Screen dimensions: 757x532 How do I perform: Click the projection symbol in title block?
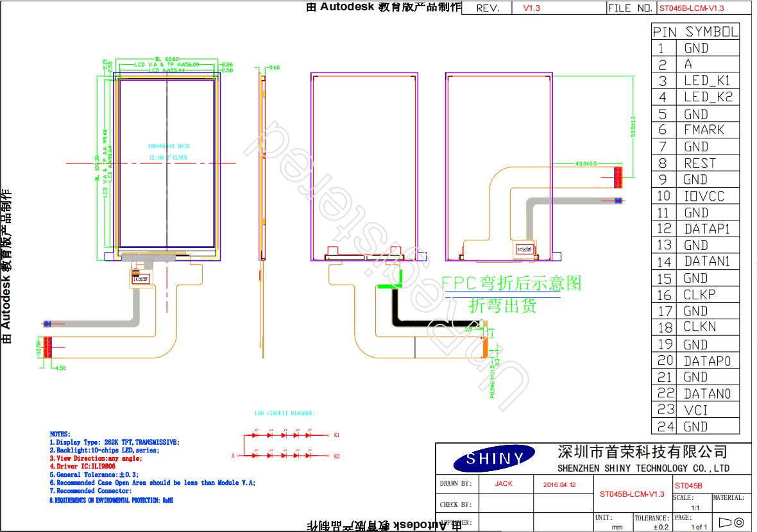click(x=732, y=522)
